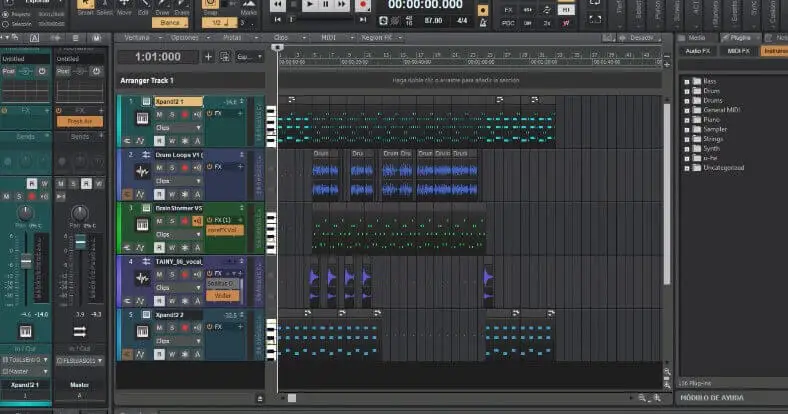Arm record on Xpand!2 1 track
The height and width of the screenshot is (414, 788).
tap(184, 115)
